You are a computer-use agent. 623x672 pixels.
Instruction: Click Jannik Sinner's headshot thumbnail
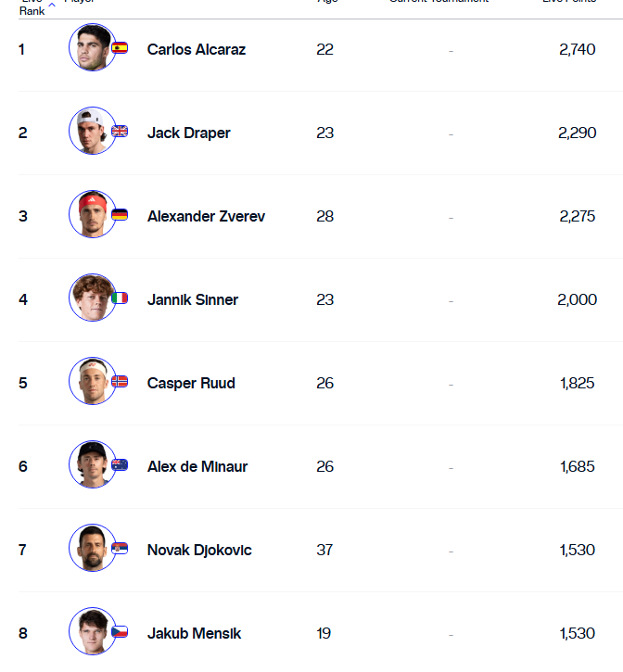pos(92,298)
